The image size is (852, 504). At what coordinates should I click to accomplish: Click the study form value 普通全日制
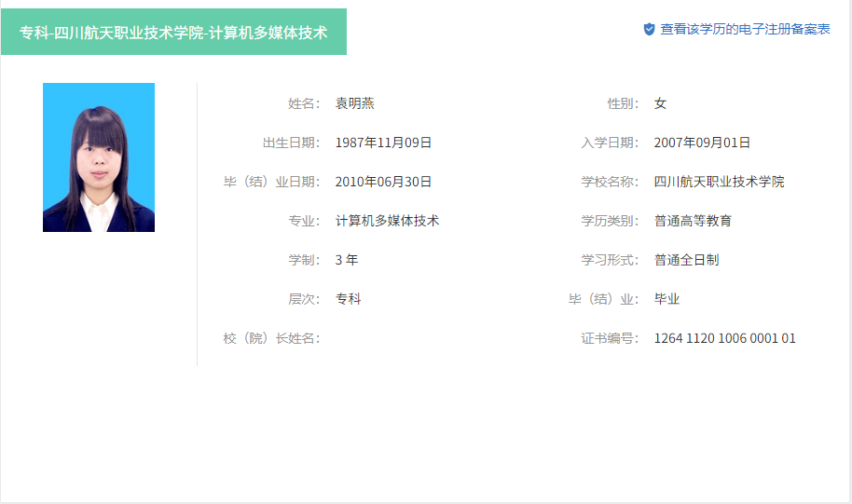click(x=686, y=260)
